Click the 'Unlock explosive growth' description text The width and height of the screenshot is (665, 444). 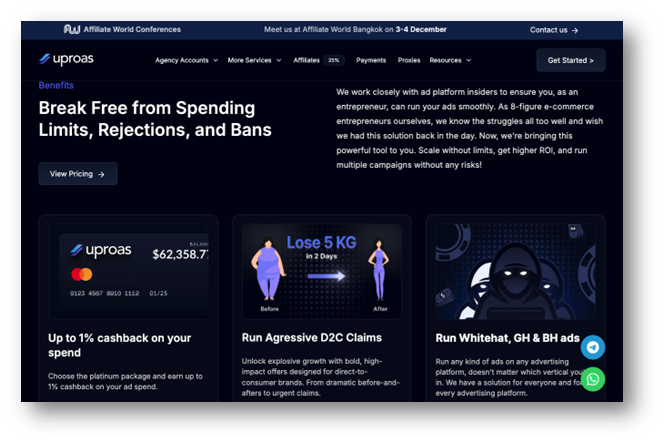coord(321,377)
